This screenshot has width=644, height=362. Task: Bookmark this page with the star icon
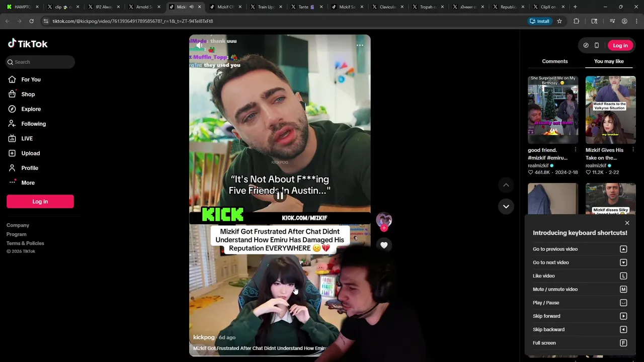tap(559, 21)
